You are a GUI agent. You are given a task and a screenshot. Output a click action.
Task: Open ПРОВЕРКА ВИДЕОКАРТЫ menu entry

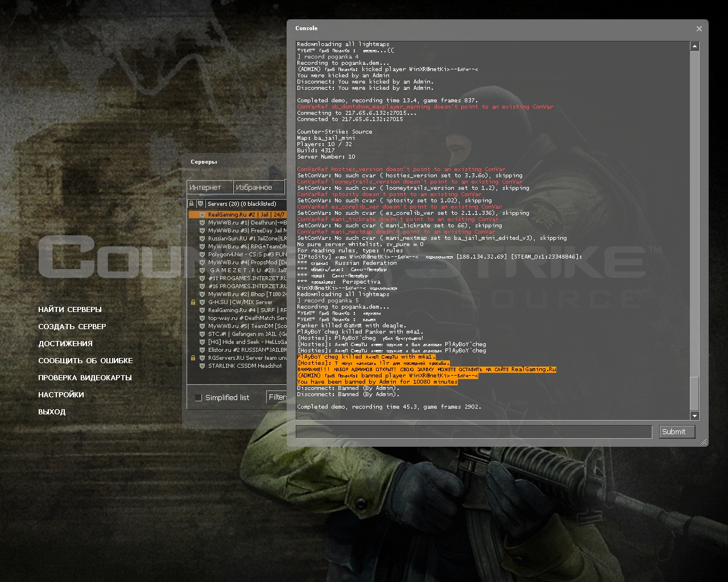pyautogui.click(x=85, y=378)
